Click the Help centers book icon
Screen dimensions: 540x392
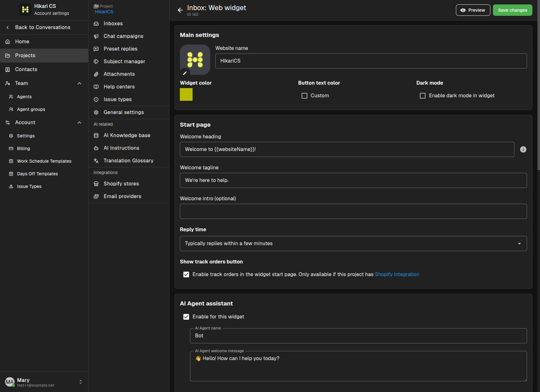coord(96,87)
